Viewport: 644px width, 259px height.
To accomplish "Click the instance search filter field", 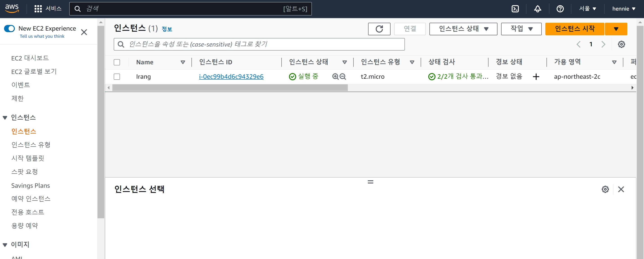I will pos(259,44).
